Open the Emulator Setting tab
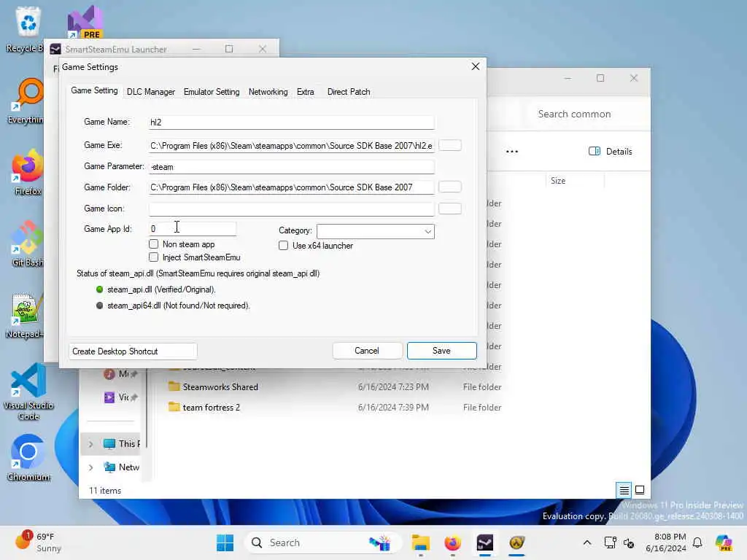 pyautogui.click(x=212, y=92)
